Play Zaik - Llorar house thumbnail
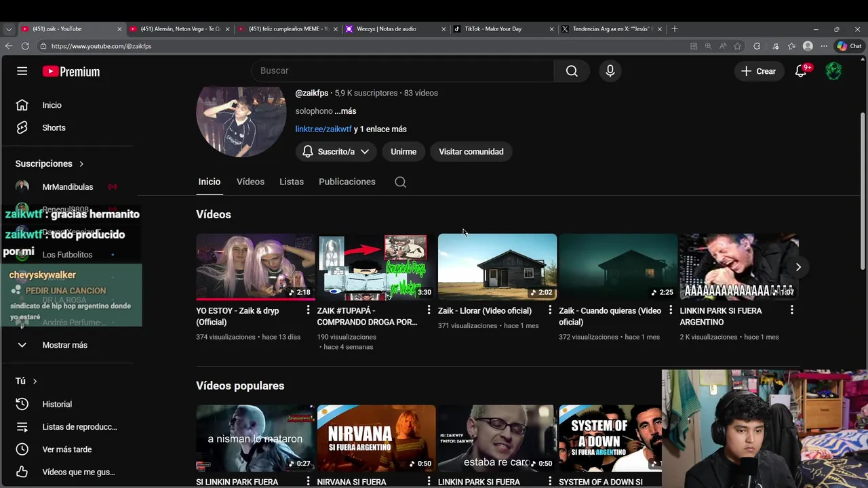This screenshot has height=488, width=868. click(x=497, y=267)
